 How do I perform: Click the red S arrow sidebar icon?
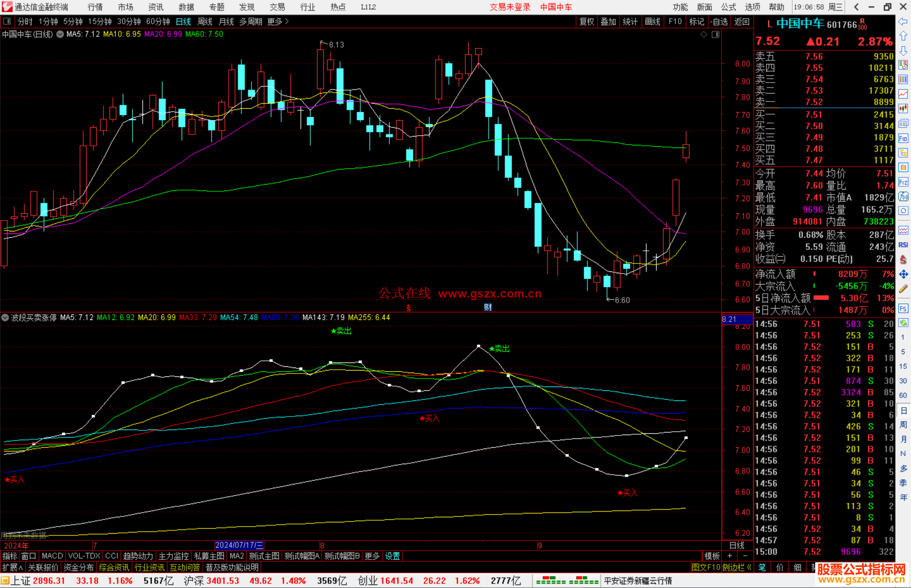[903, 260]
